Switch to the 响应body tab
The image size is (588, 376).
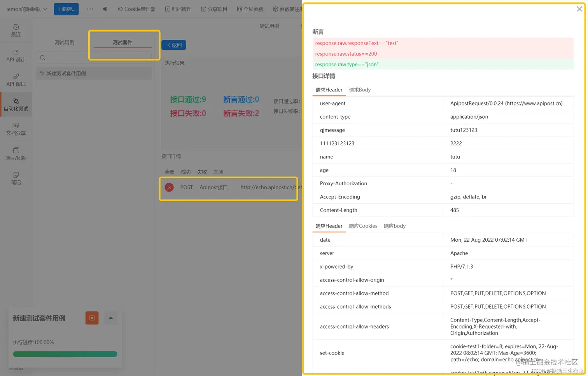(395, 226)
